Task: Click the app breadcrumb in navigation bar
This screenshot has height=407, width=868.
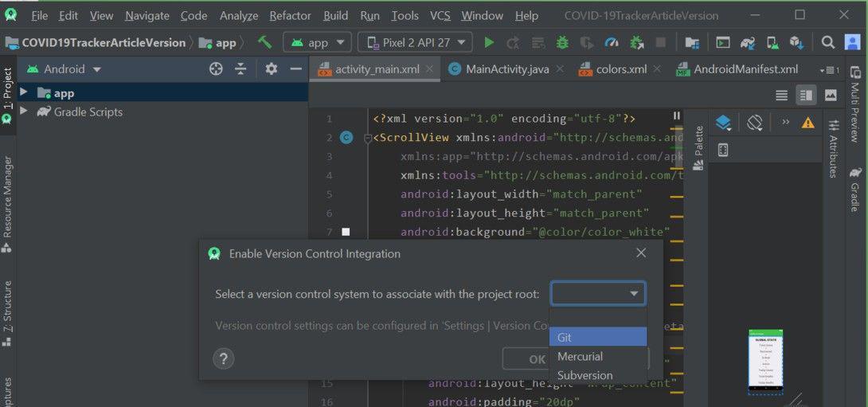Action: [x=217, y=43]
